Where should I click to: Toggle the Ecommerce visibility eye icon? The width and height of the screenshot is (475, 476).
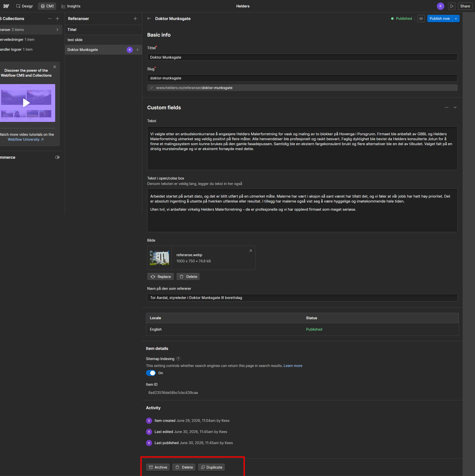point(57,157)
